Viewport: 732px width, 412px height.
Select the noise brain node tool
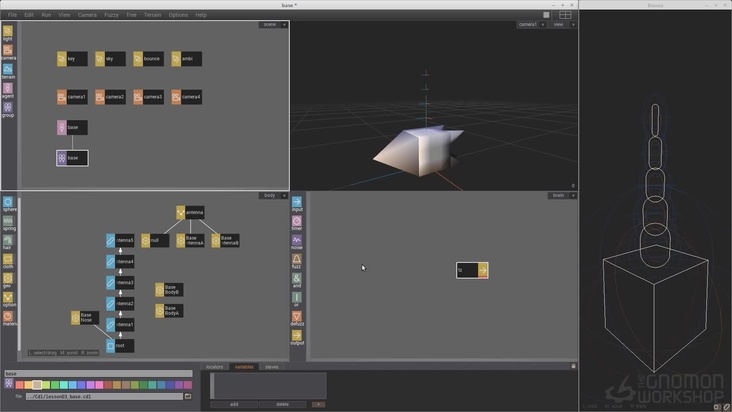tap(297, 241)
